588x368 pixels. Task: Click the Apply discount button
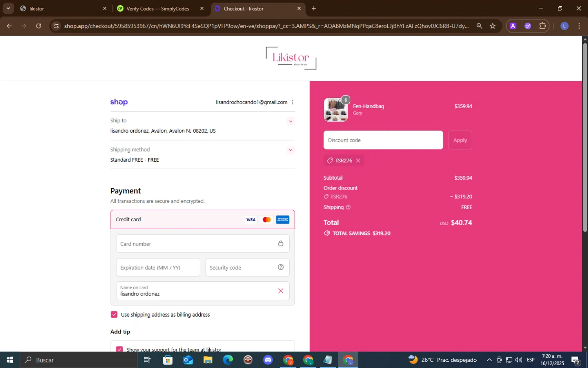coord(460,140)
